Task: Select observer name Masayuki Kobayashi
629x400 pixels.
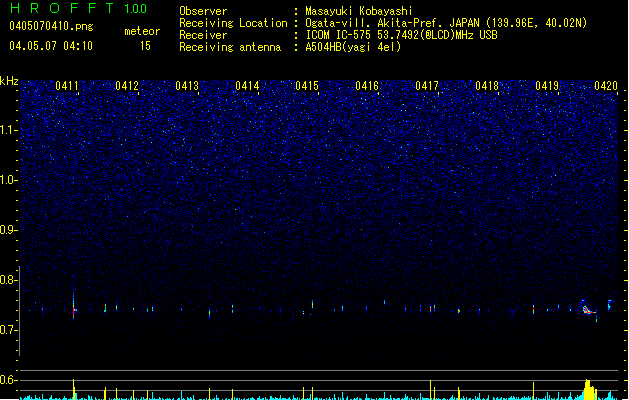Action: (359, 11)
